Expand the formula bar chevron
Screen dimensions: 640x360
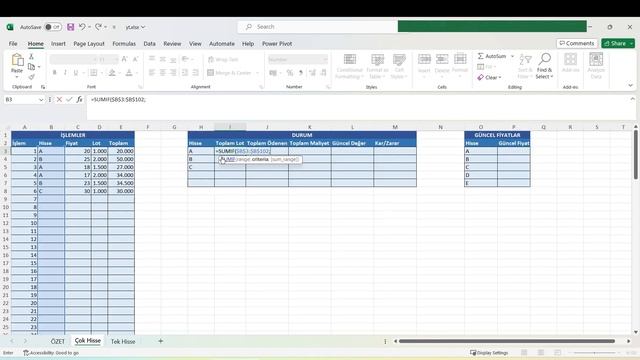click(x=632, y=99)
